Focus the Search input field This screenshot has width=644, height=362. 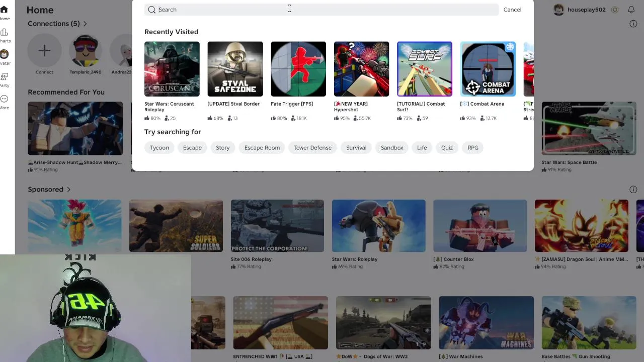click(321, 10)
